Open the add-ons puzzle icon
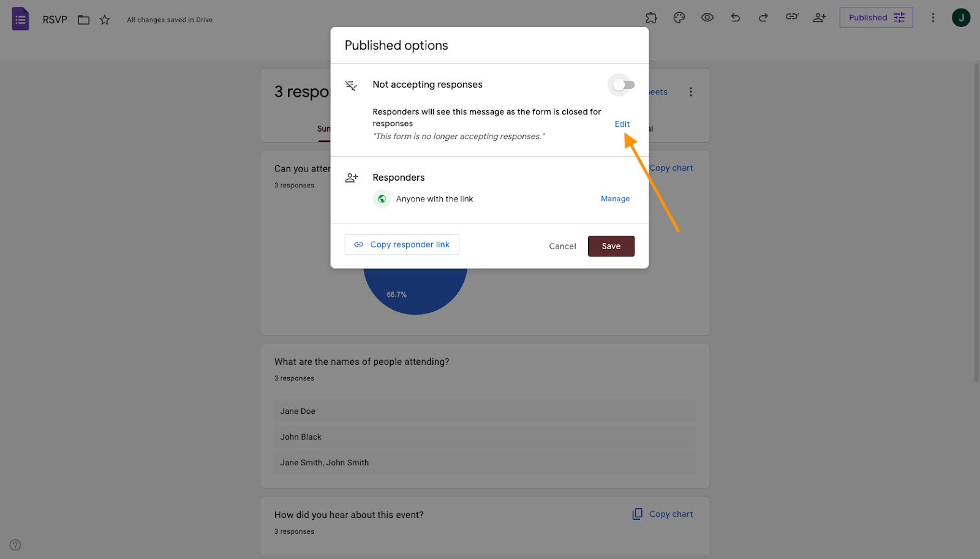 650,17
